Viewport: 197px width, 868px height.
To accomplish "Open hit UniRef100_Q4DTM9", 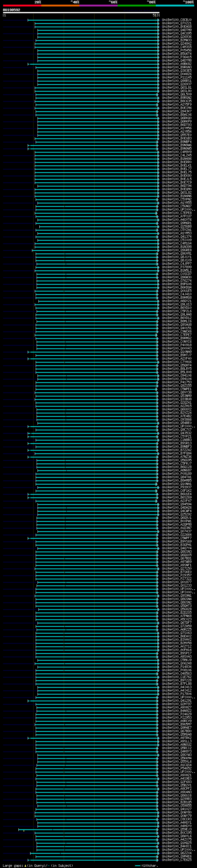I will (176, 30).
